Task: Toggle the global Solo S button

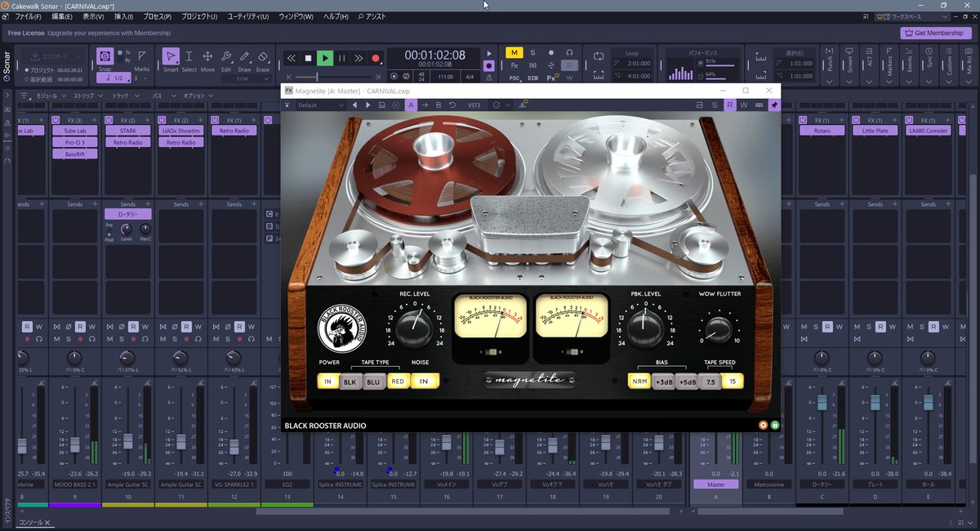Action: click(532, 53)
